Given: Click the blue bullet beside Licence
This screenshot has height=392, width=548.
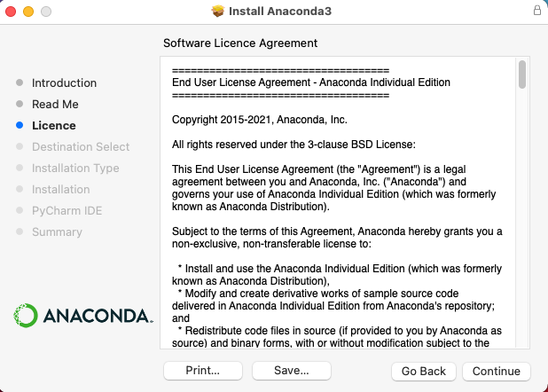Looking at the screenshot, I should click(20, 126).
